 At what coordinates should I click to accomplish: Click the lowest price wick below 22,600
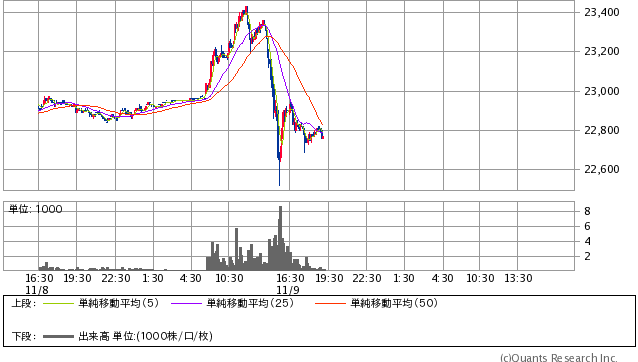tap(280, 174)
